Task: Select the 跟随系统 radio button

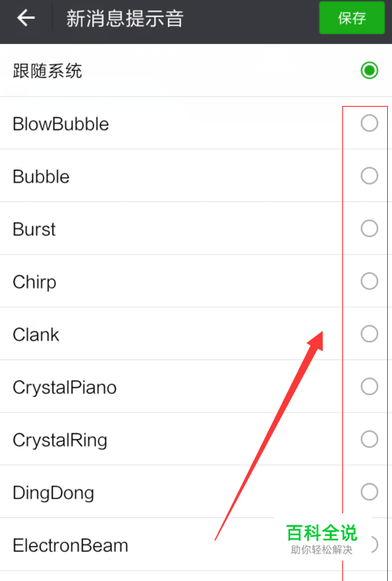Action: coord(369,70)
